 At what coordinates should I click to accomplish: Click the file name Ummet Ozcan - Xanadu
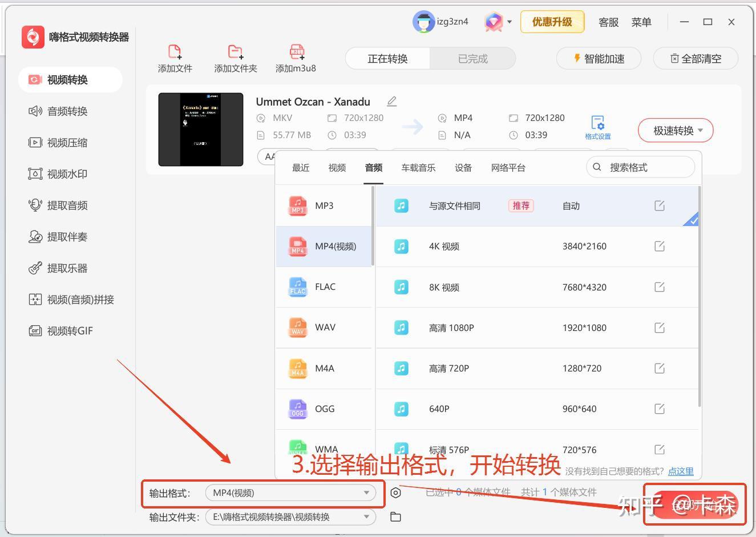pyautogui.click(x=313, y=102)
